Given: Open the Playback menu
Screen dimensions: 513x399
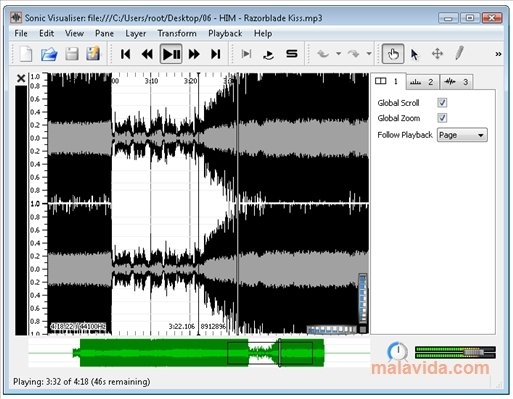Looking at the screenshot, I should point(225,33).
